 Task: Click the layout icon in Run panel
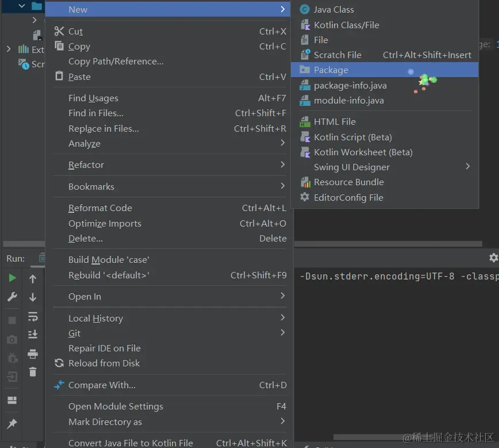pos(12,400)
